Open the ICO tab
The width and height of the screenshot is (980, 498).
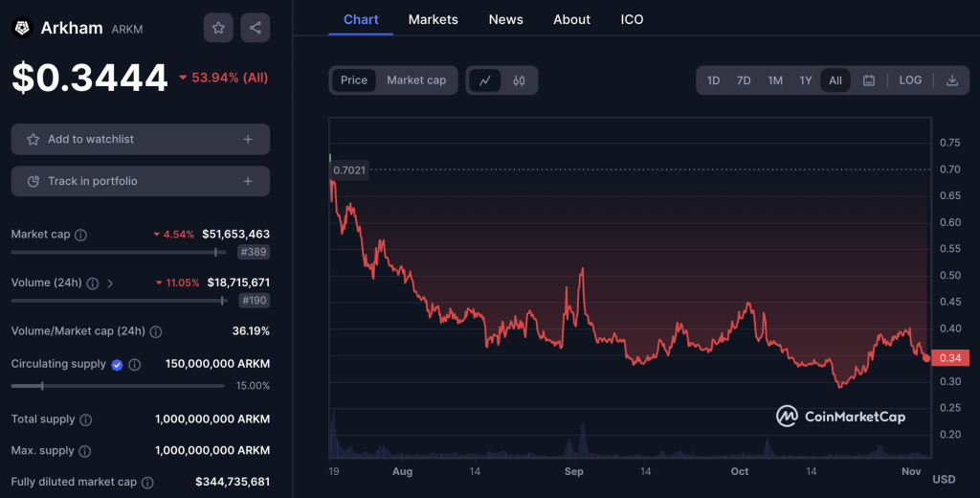pyautogui.click(x=632, y=19)
